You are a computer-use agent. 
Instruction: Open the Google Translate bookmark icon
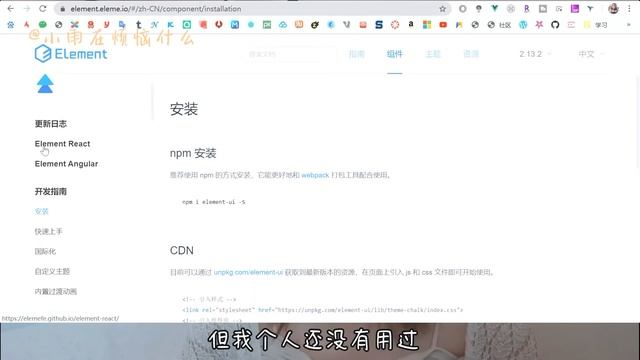(122, 25)
